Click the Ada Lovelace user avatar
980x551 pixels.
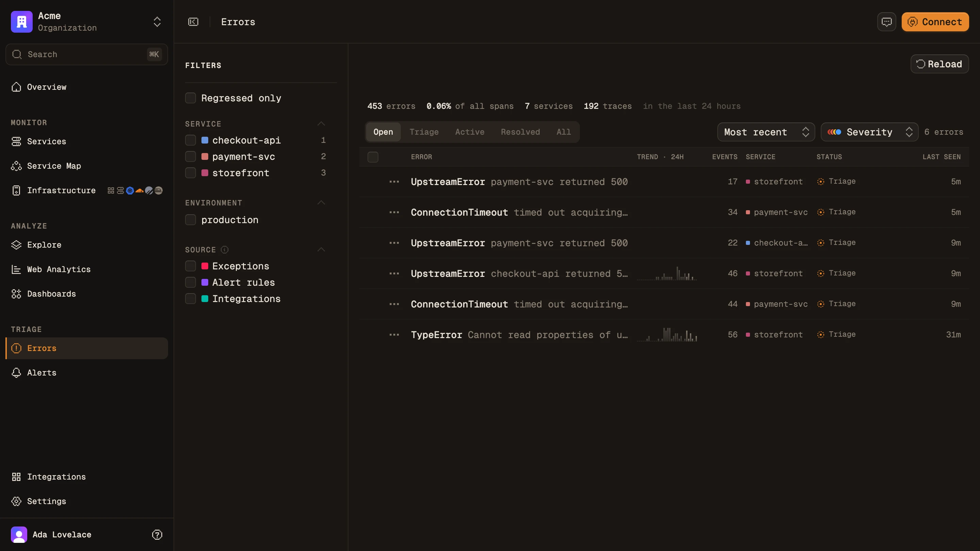click(x=19, y=535)
